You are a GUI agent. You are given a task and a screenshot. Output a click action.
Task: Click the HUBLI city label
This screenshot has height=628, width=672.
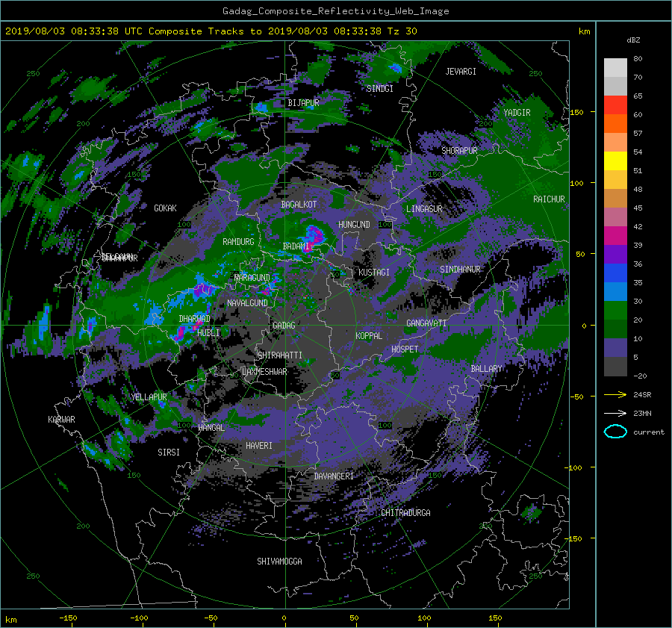[x=208, y=332]
